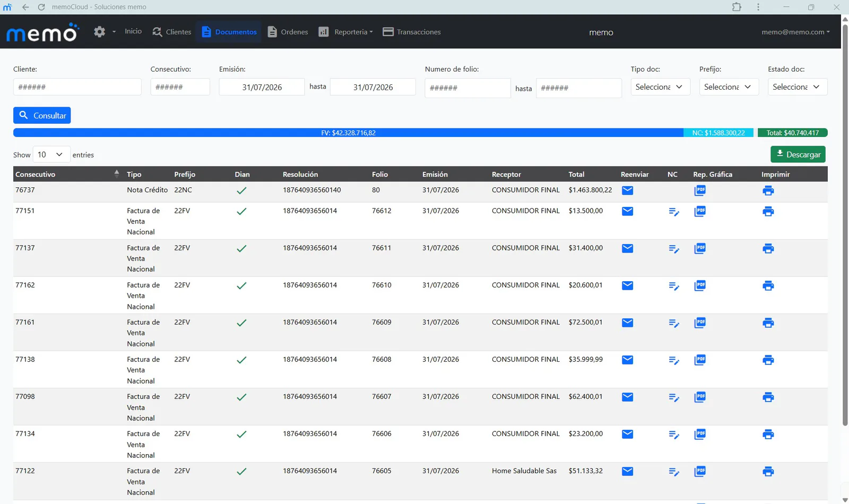Create credit note for folio 76606
This screenshot has height=504, width=849.
coord(674,435)
